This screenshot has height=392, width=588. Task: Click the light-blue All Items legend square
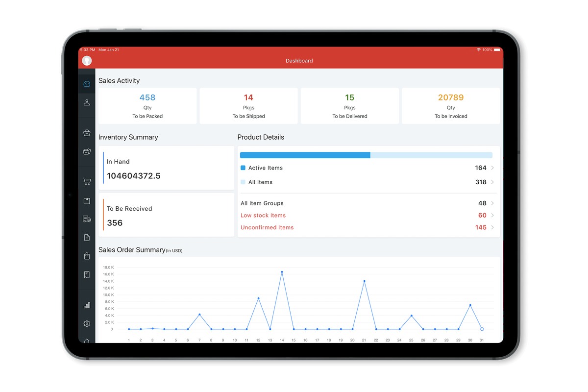pyautogui.click(x=243, y=182)
